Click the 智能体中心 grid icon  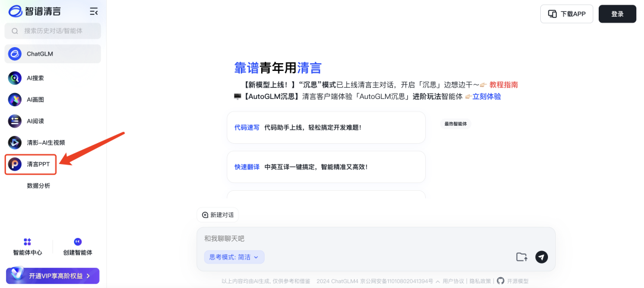click(27, 241)
